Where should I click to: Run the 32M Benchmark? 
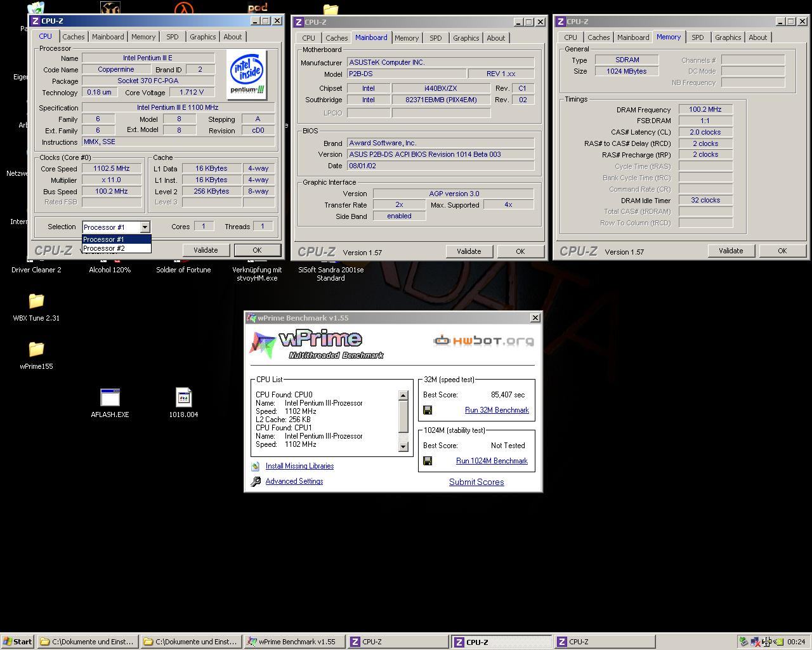tap(497, 410)
